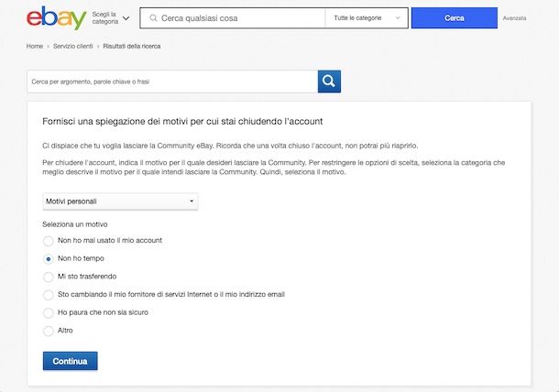Click heading Fornisci una spiegazione dei motivi
559x392 pixels.
[182, 122]
